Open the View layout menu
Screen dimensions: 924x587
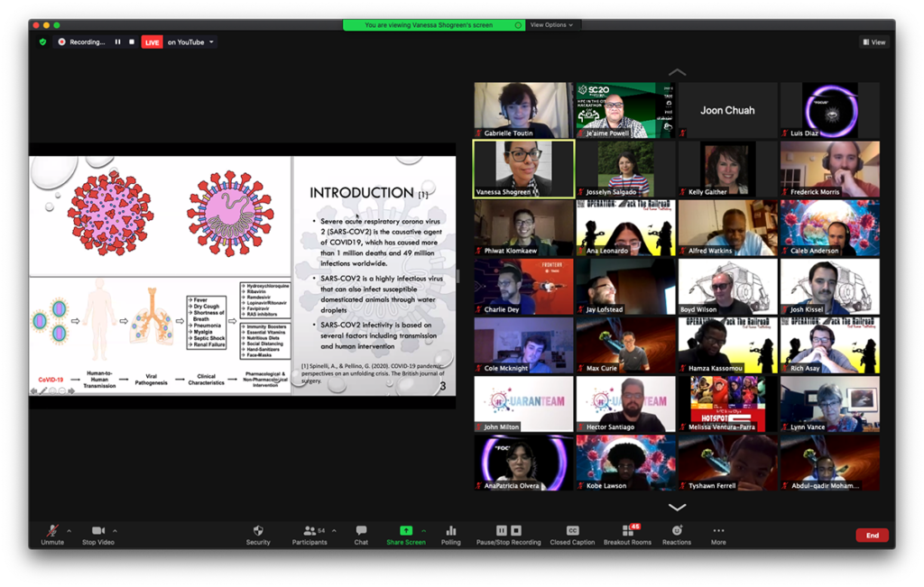pyautogui.click(x=873, y=41)
